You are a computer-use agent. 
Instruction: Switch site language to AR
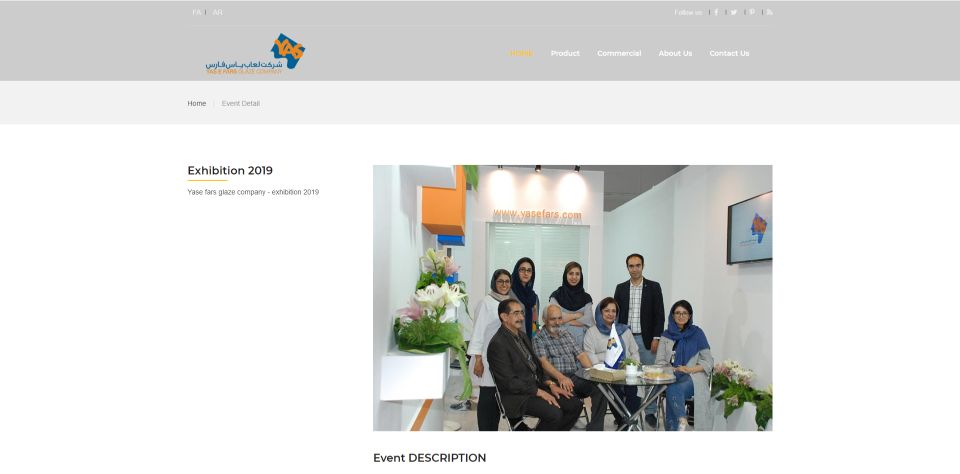217,12
